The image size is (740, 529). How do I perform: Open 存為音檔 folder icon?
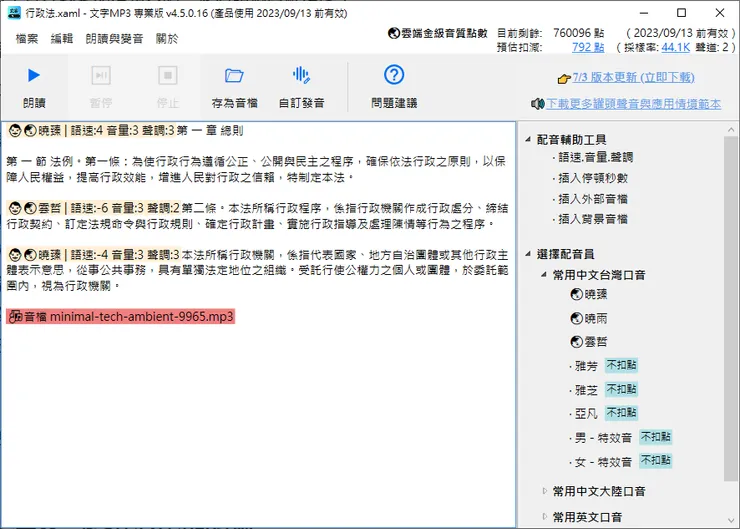234,76
